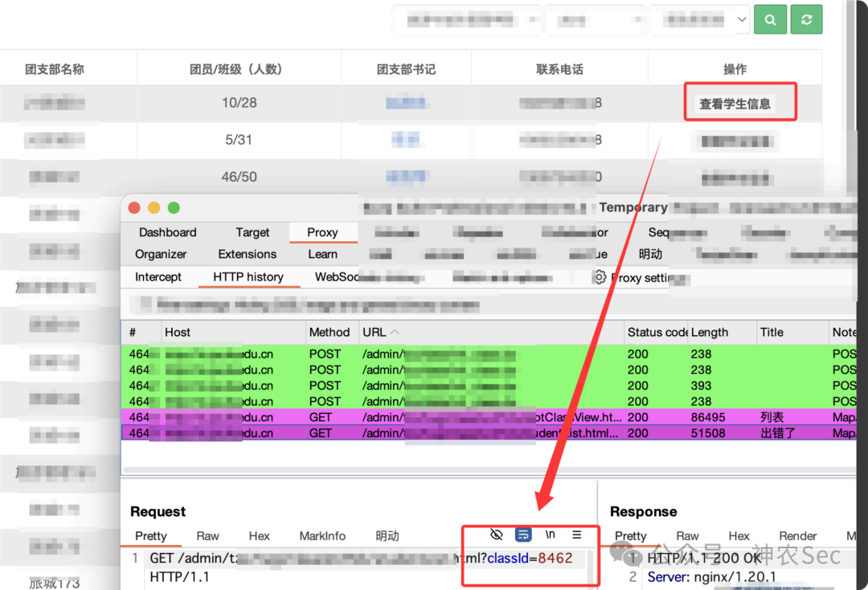This screenshot has width=868, height=590.
Task: Render the response using the Render tab
Action: pyautogui.click(x=797, y=535)
